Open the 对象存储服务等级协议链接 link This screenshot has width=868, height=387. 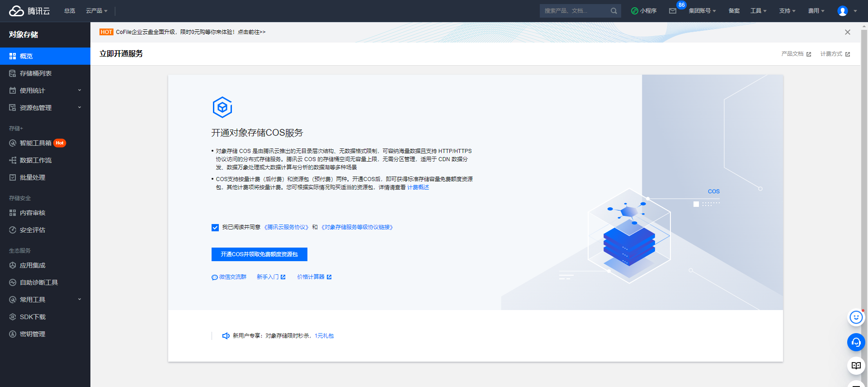(x=357, y=227)
